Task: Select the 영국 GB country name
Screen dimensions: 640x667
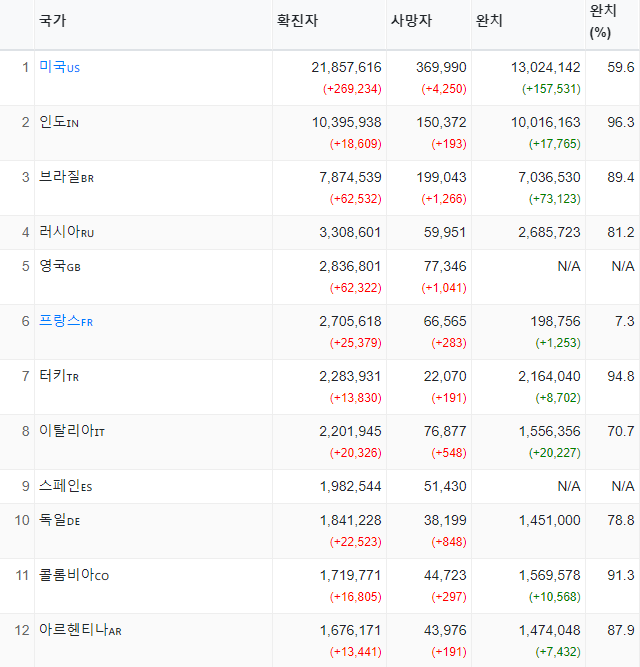Action: [60, 266]
